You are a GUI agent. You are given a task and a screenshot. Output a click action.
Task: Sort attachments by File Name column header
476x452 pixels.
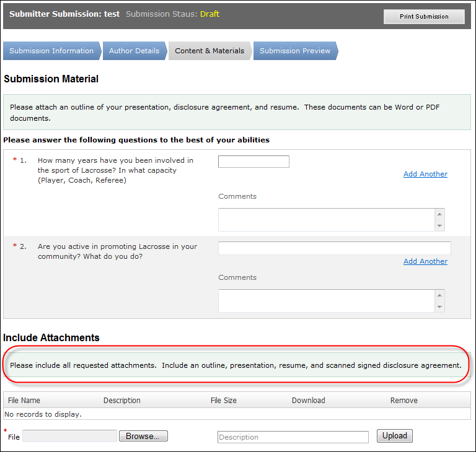pos(24,401)
